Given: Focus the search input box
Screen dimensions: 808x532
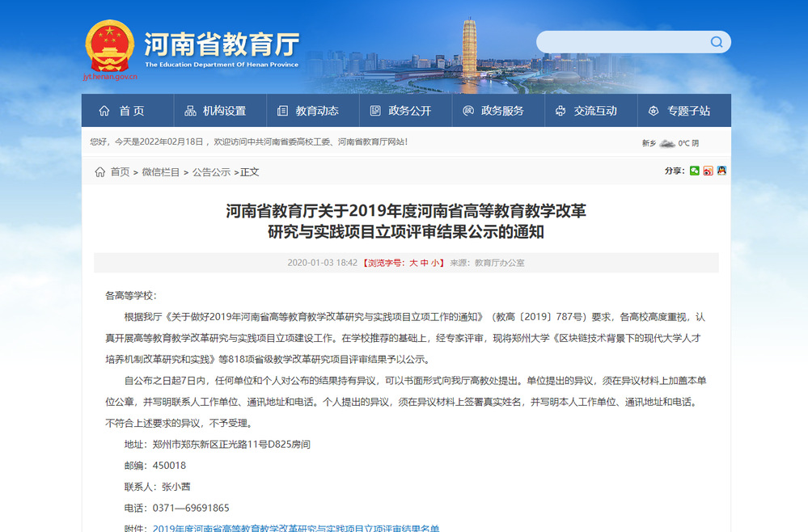Looking at the screenshot, I should pos(624,42).
